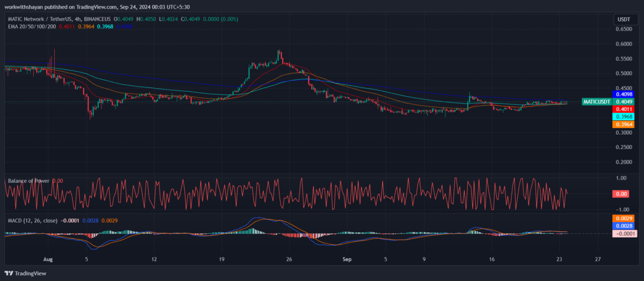
Task: Click the 27 date on time axis
Action: (598, 259)
